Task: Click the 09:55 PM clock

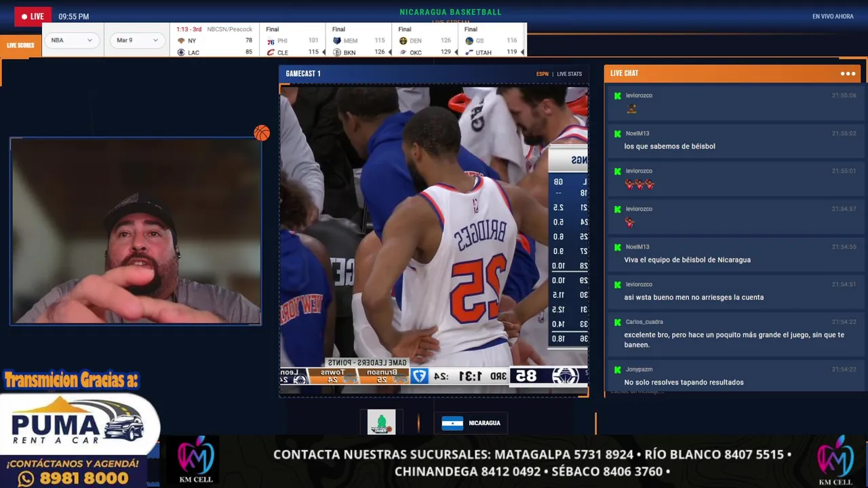Action: click(x=73, y=16)
